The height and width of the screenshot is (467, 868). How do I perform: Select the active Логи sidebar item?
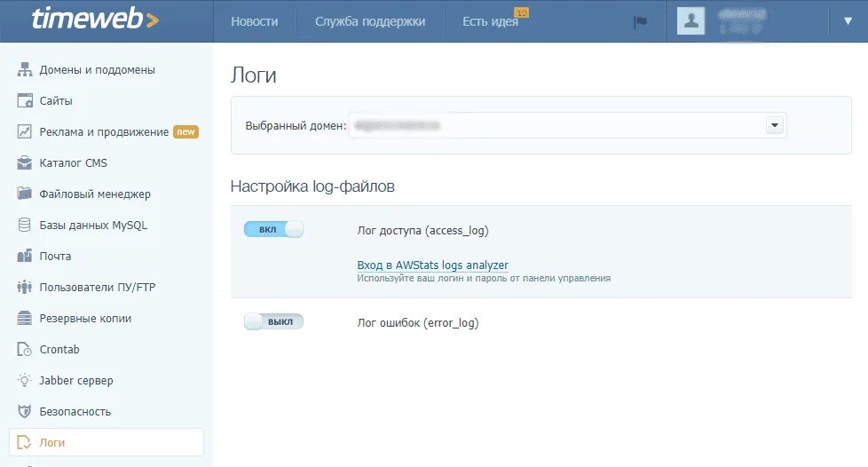pyautogui.click(x=107, y=442)
